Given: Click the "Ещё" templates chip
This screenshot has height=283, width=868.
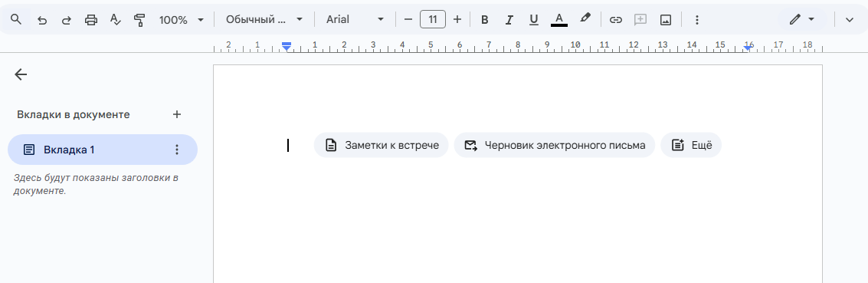Looking at the screenshot, I should pos(691,145).
